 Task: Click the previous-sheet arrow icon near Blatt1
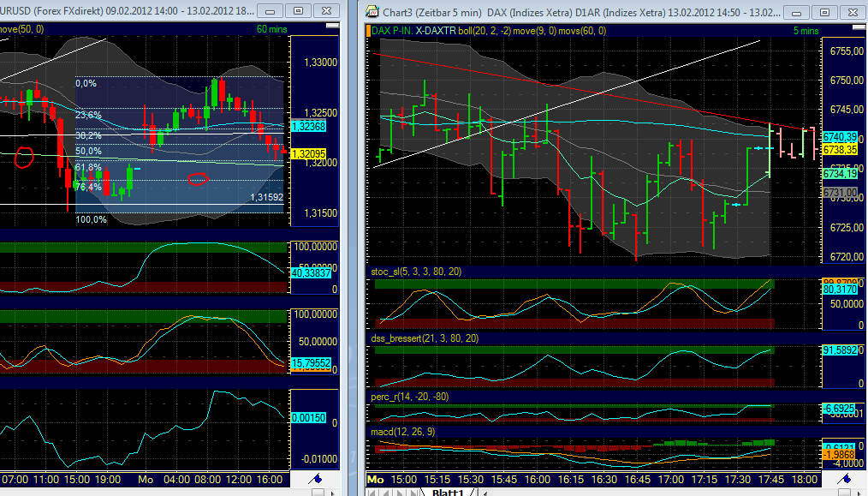pos(384,491)
